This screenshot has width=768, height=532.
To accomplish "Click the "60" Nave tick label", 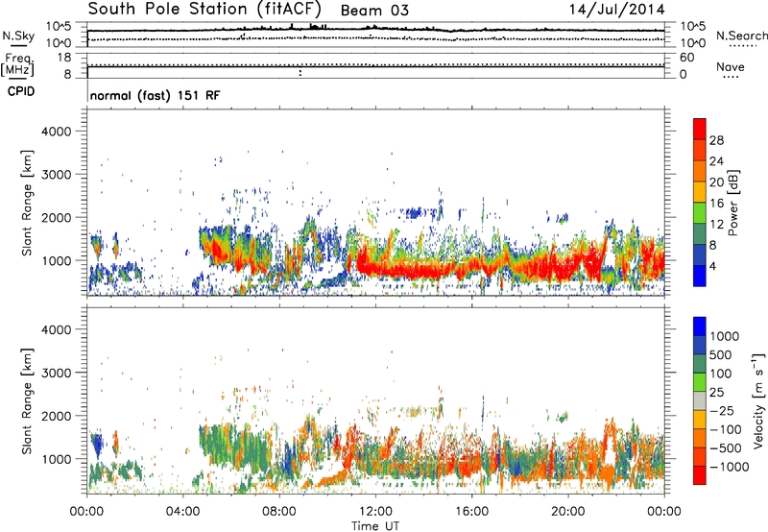I will click(686, 58).
